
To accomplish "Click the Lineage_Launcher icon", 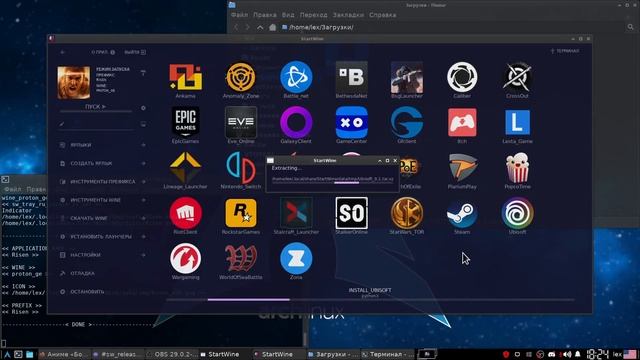I will click(185, 167).
